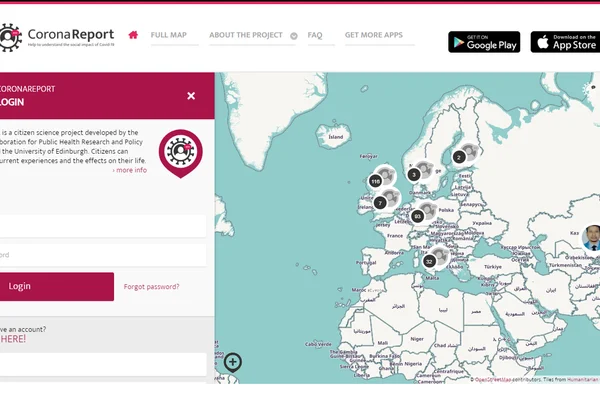Go to the FAQ page
The height and width of the screenshot is (400, 600).
(x=315, y=35)
